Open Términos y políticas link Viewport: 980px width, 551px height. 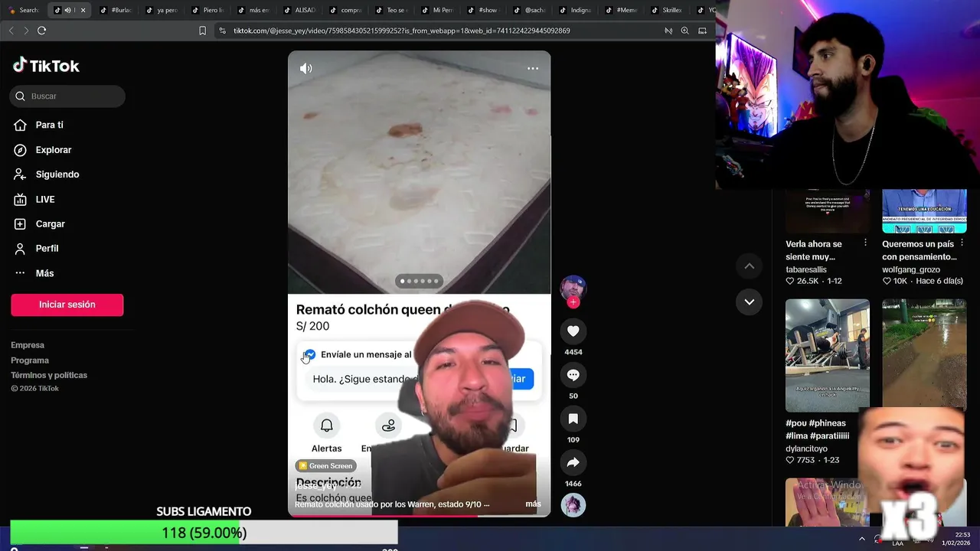[x=49, y=375]
